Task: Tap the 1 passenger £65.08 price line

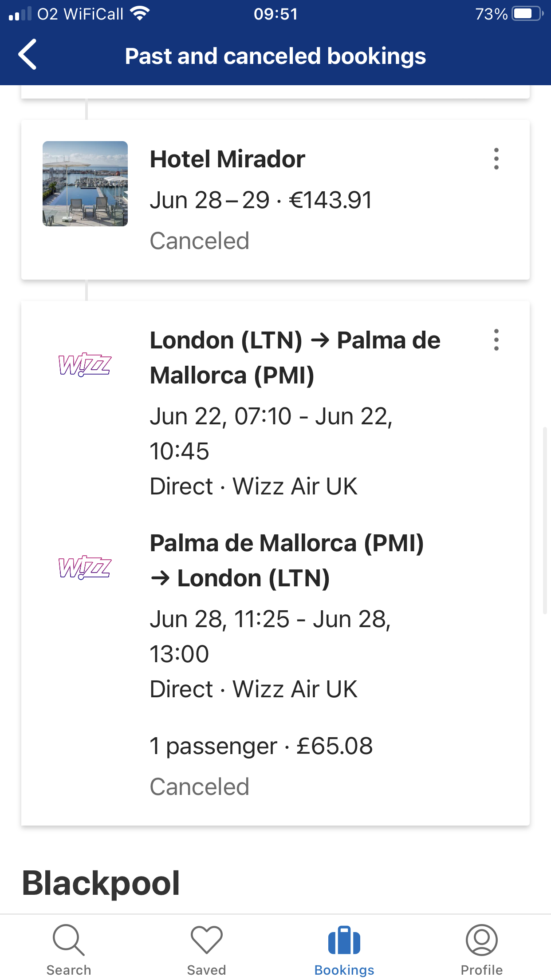Action: 261,746
